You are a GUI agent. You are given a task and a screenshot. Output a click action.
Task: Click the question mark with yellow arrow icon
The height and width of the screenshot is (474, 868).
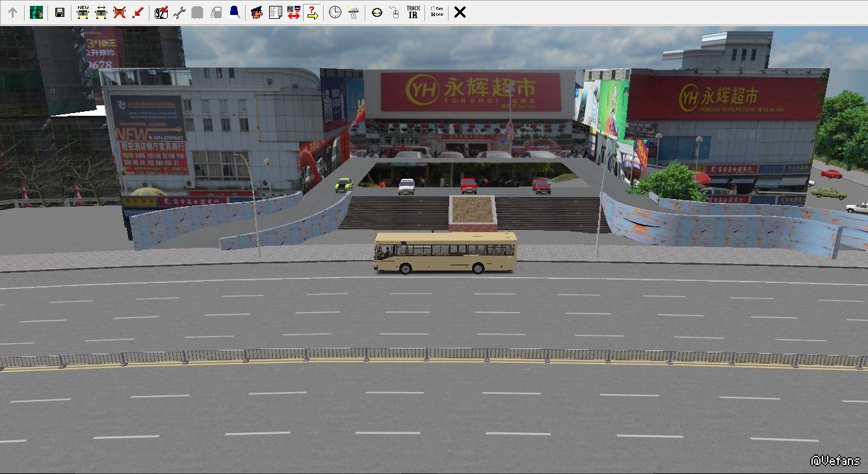pos(312,12)
